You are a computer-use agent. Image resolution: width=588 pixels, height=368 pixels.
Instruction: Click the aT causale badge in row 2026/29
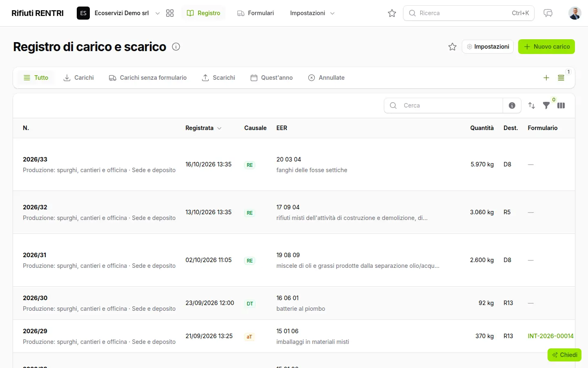pyautogui.click(x=249, y=337)
